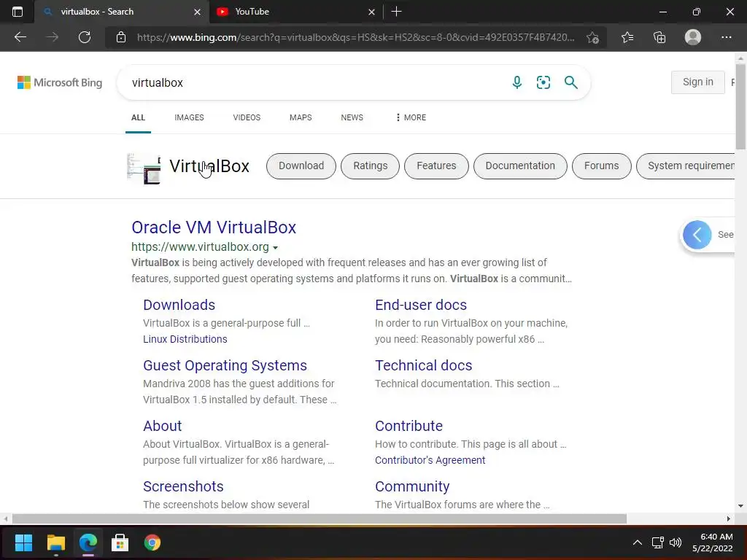Open the End-user docs link
The height and width of the screenshot is (560, 747).
pos(421,305)
